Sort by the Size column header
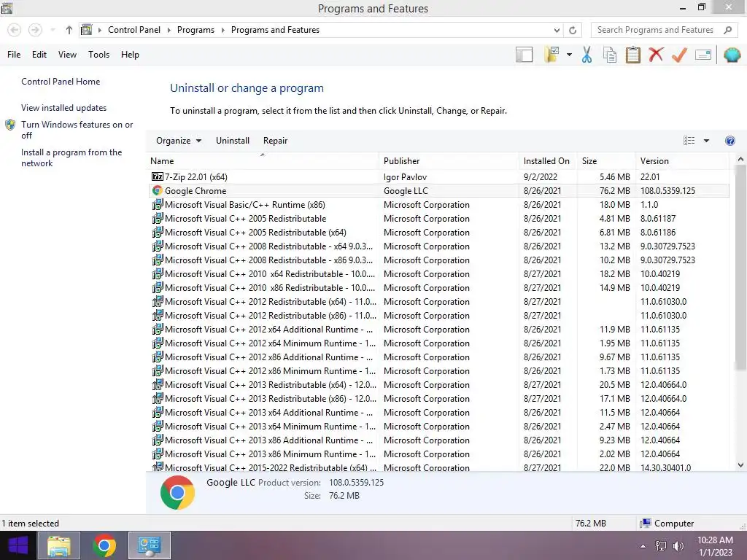 (x=606, y=161)
